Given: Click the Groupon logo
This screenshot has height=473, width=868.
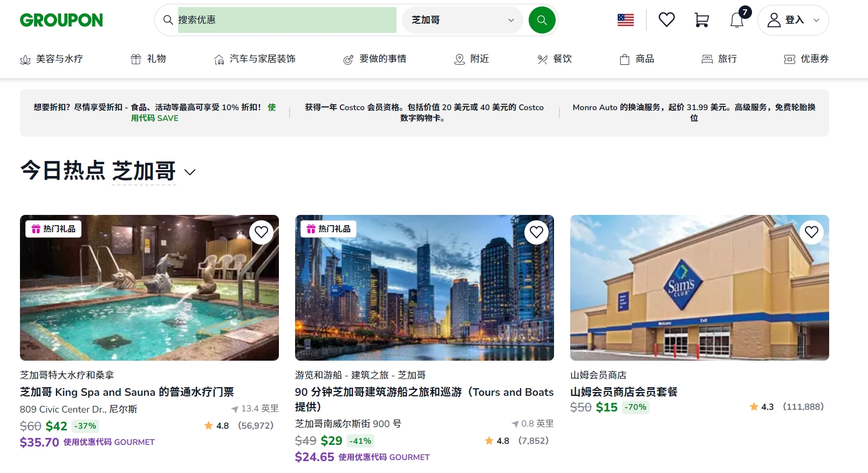Looking at the screenshot, I should click(x=61, y=20).
